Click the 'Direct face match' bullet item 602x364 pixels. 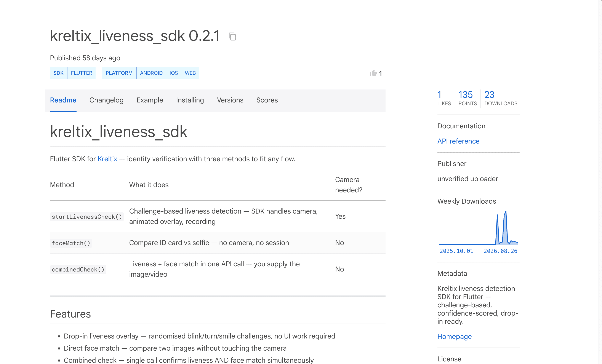[x=175, y=348]
